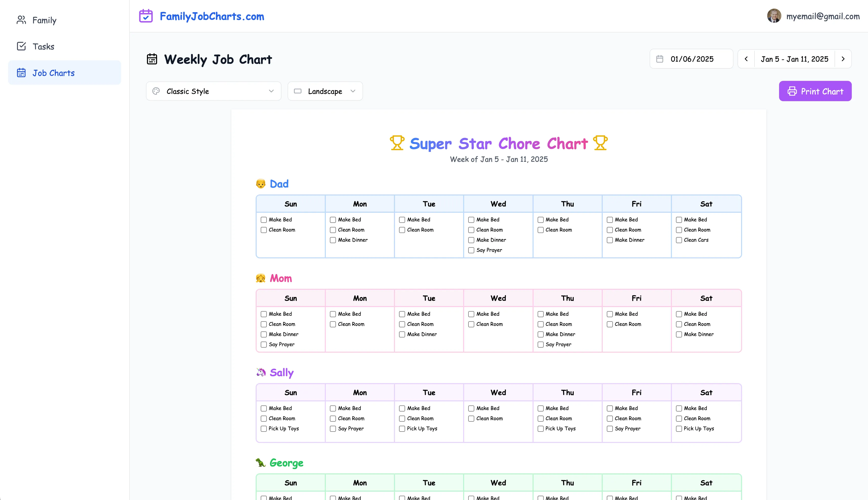Click the Print Chart button
The image size is (868, 500).
815,91
